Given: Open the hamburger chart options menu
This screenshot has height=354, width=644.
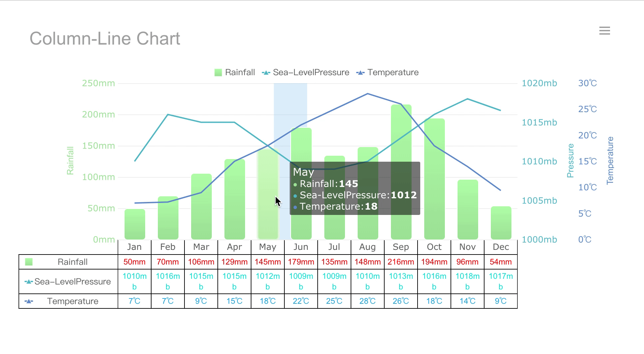Looking at the screenshot, I should point(605,31).
